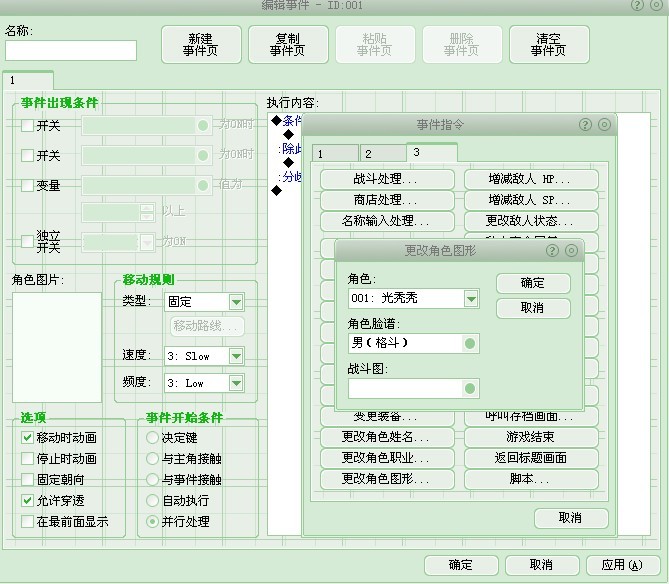Viewport: 669px width, 584px height.
Task: Select tab 3 in 事件指令
Action: 432,152
